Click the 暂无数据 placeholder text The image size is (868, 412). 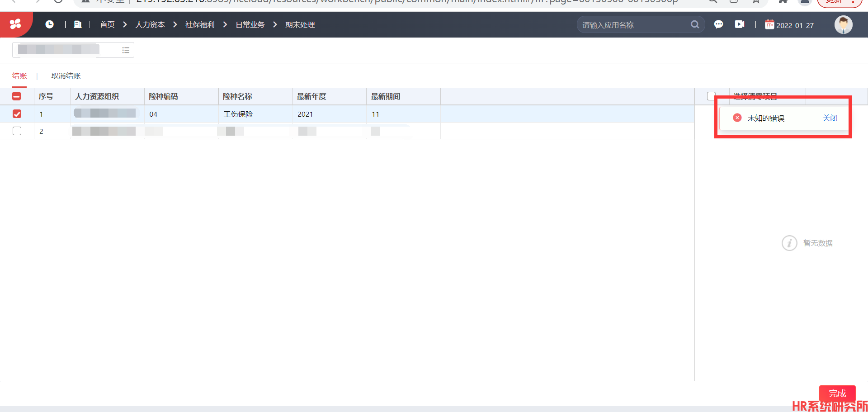(x=818, y=243)
